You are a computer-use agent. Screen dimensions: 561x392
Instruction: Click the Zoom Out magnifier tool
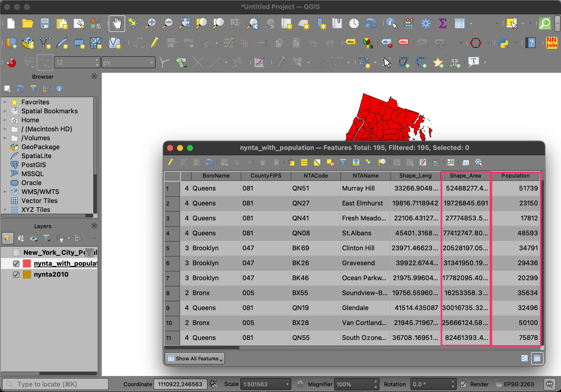click(168, 24)
